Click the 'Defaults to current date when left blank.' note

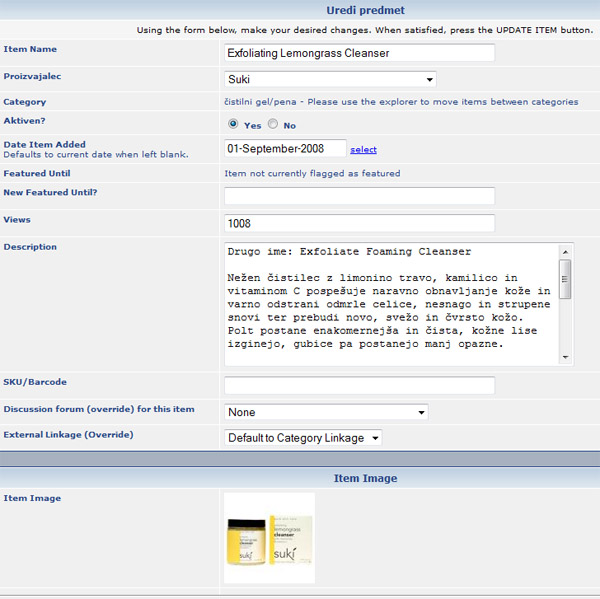click(x=96, y=155)
